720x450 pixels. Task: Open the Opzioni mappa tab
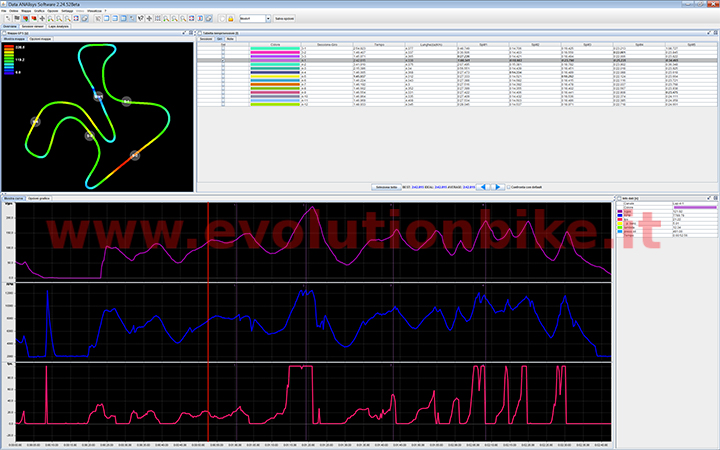click(x=41, y=39)
